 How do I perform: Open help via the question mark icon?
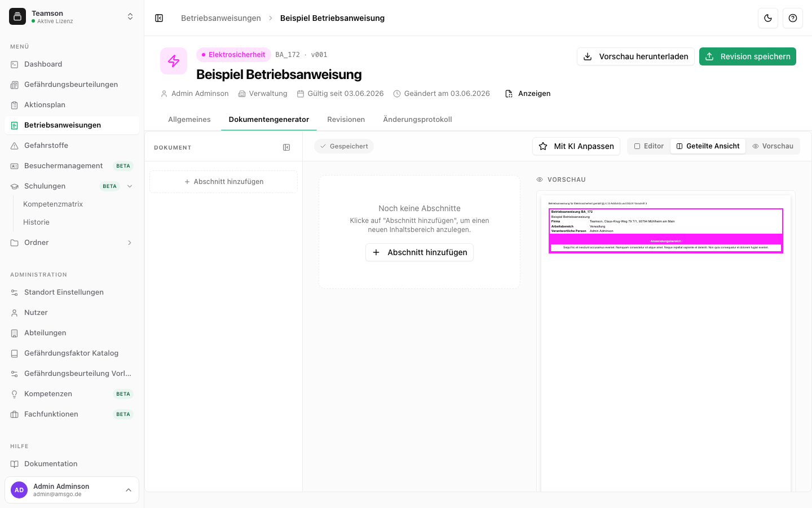(x=793, y=18)
